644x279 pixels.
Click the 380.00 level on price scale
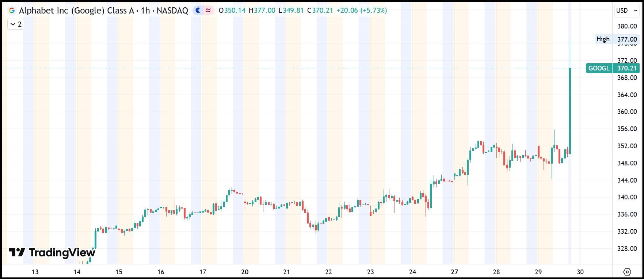[x=627, y=26]
